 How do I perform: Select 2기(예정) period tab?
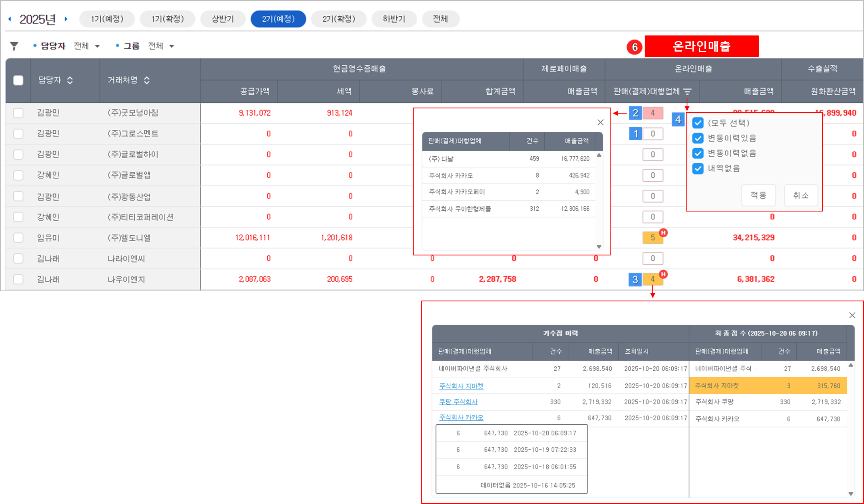[278, 19]
